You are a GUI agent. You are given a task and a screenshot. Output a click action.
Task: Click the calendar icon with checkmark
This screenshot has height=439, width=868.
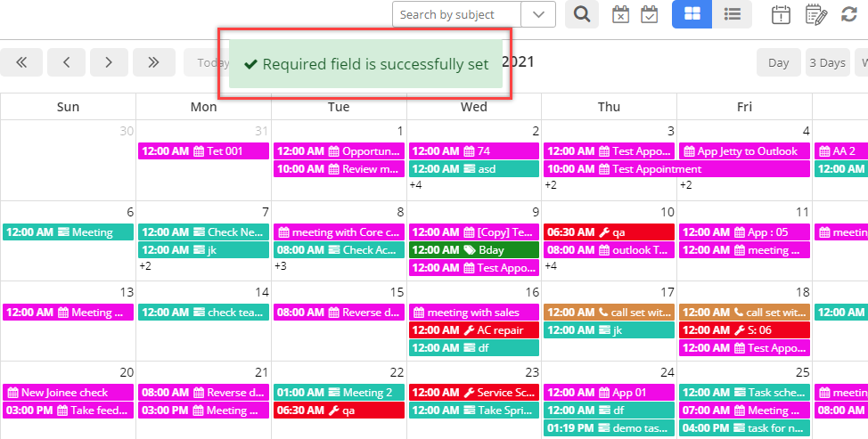650,15
